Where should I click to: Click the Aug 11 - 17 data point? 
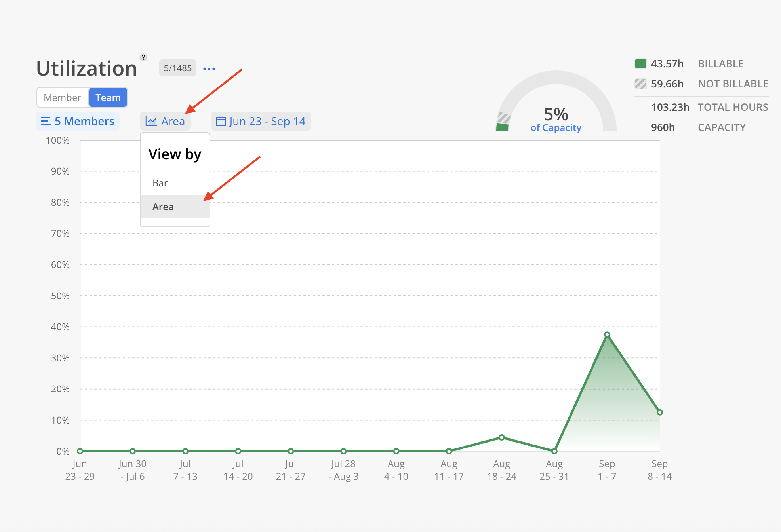pos(449,451)
